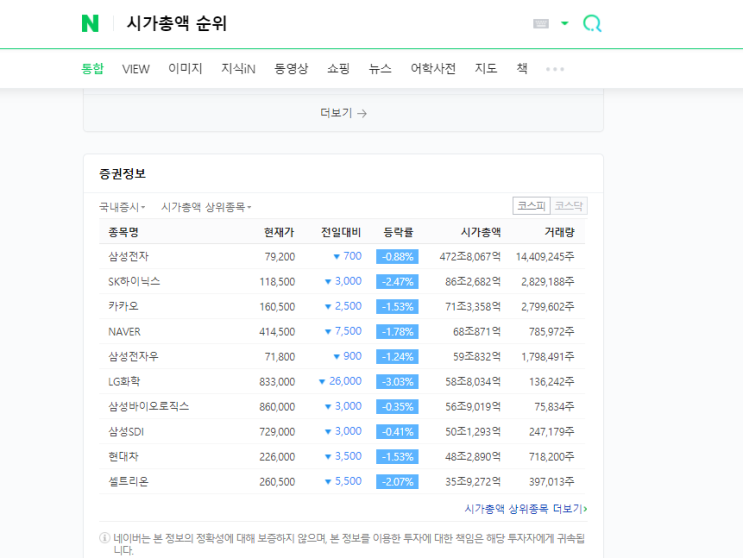Click the 거래량 column header
This screenshot has width=743, height=558.
[559, 232]
